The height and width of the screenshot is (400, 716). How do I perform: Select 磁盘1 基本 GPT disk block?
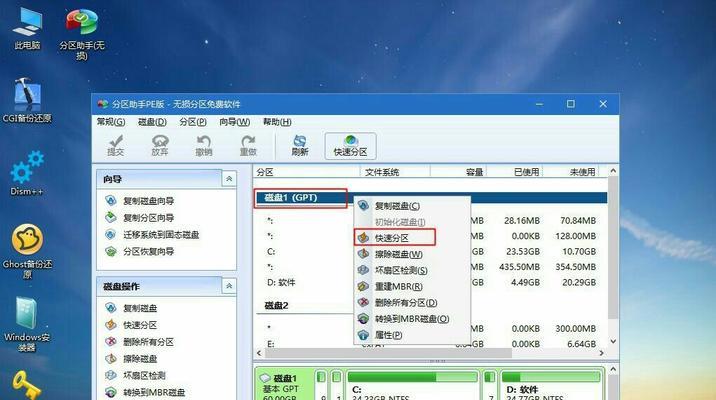click(284, 386)
